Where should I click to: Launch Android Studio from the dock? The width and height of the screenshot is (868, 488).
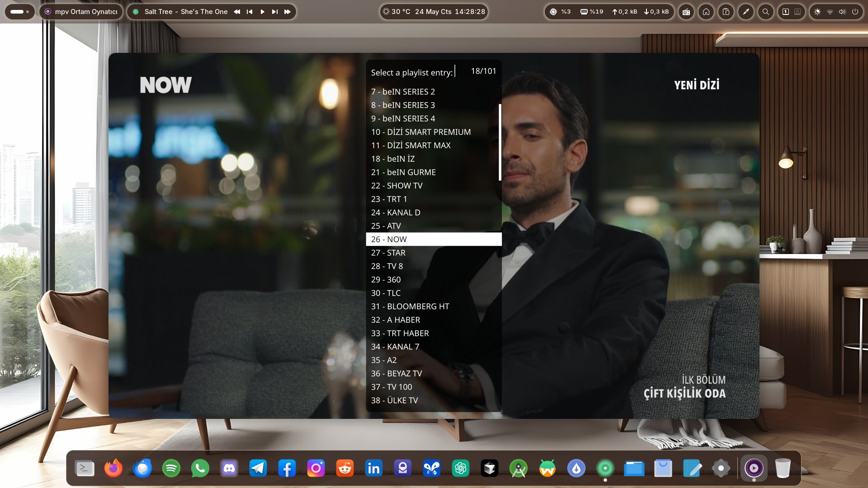pos(519,468)
